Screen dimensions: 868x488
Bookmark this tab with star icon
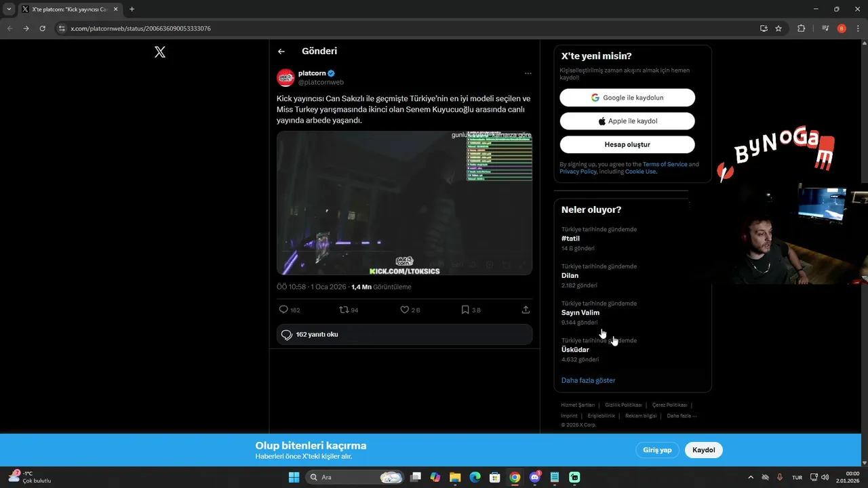point(778,28)
